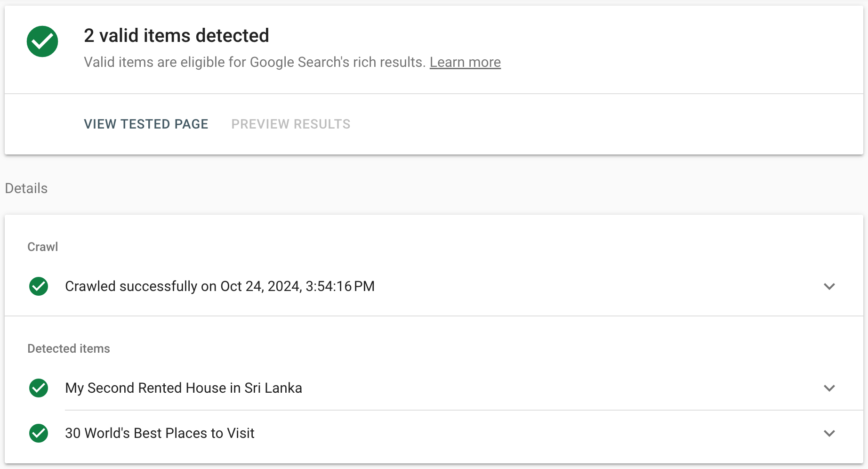Click the large green success checkmark icon
The image size is (868, 469).
[x=42, y=41]
